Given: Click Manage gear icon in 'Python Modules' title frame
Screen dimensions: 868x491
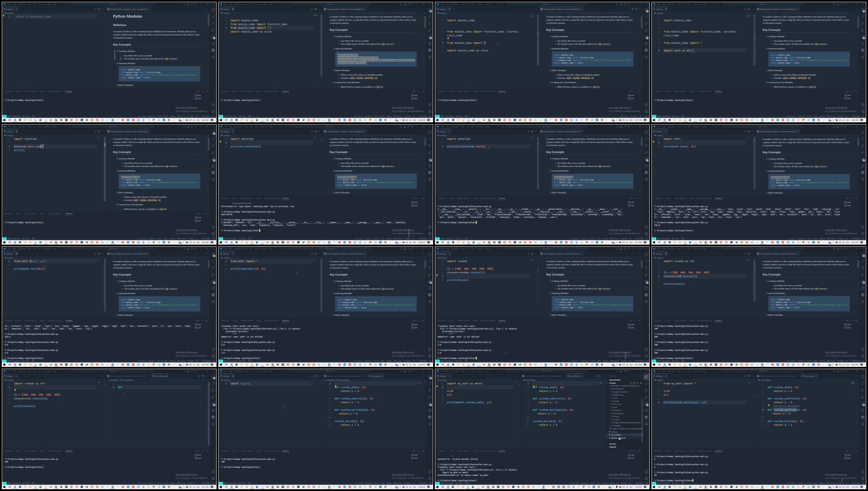Looking at the screenshot, I should (x=213, y=112).
